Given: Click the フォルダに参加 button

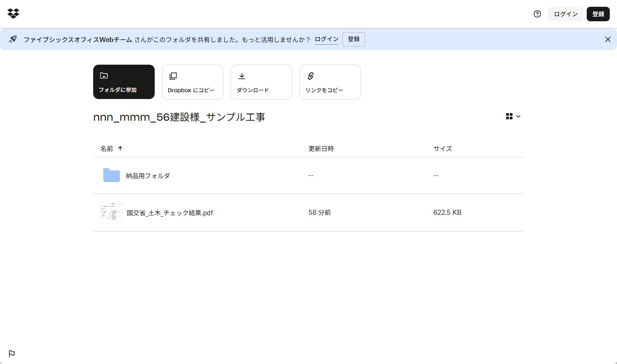Looking at the screenshot, I should point(124,82).
